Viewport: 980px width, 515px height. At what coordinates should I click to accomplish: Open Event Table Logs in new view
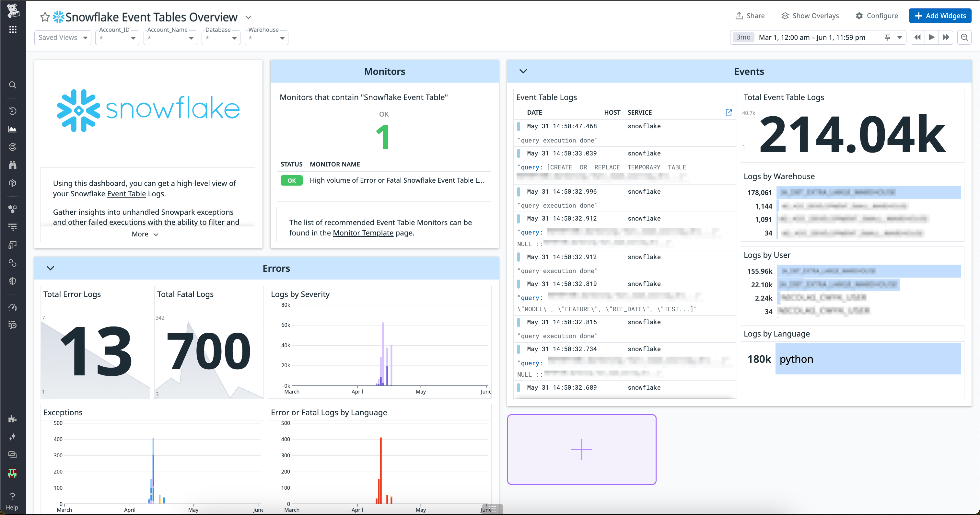coord(729,112)
